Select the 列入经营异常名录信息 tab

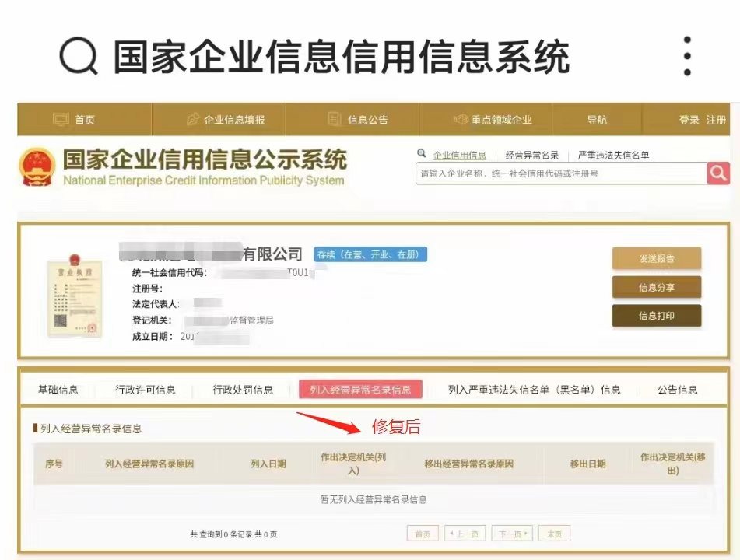pos(360,390)
